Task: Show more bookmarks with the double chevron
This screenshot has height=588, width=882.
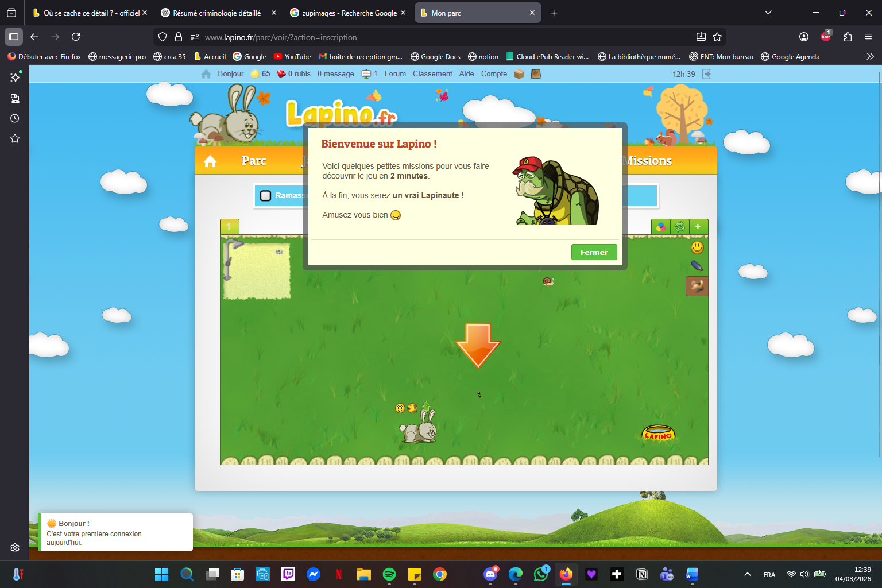Action: (870, 56)
